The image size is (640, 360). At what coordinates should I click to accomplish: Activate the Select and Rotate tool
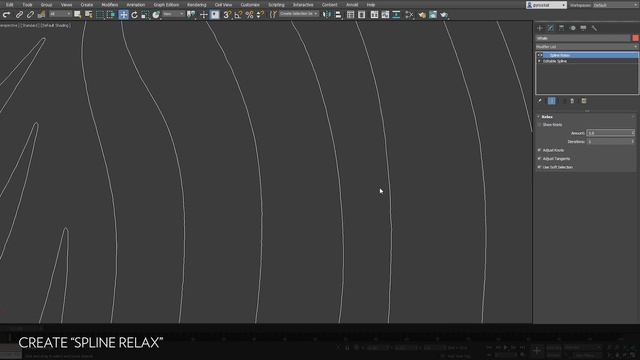pos(134,15)
